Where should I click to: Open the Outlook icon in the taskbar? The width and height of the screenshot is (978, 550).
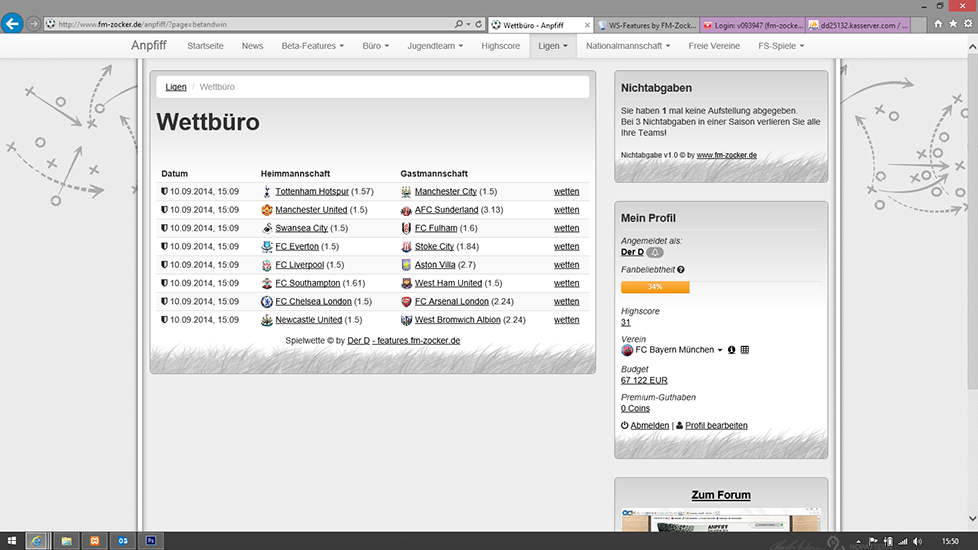click(123, 540)
